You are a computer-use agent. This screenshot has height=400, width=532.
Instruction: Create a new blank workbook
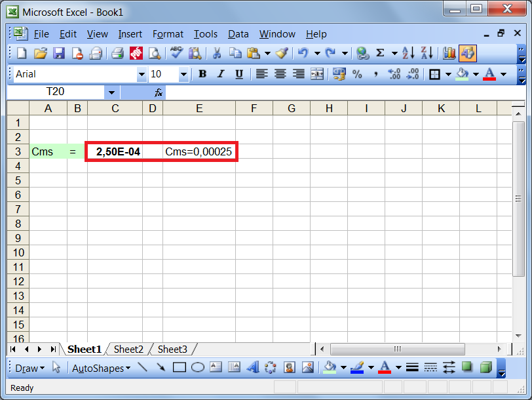click(x=22, y=53)
